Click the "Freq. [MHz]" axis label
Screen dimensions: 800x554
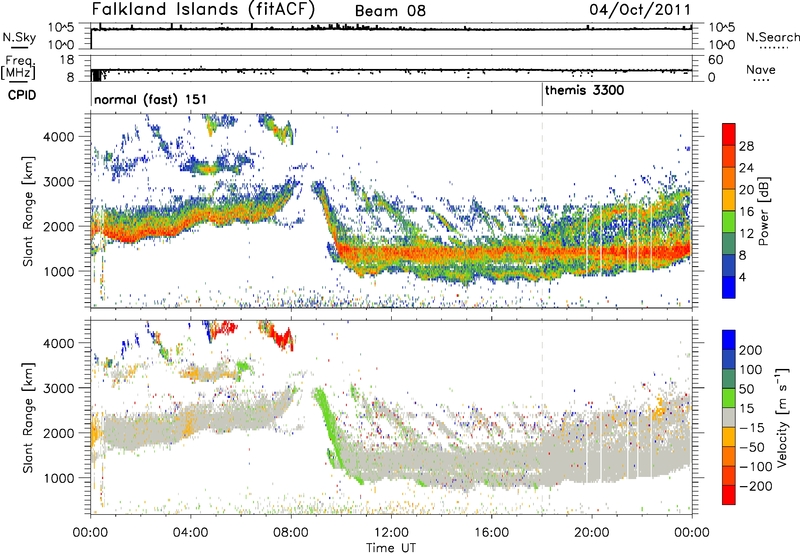click(19, 67)
